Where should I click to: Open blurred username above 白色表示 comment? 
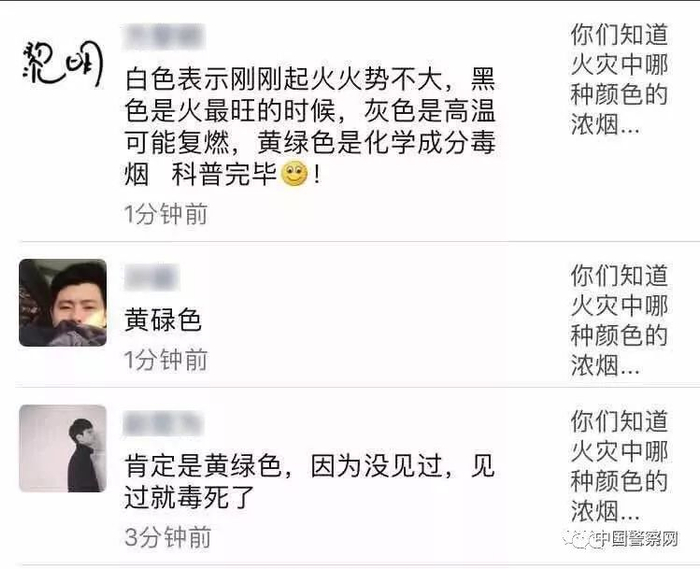(x=164, y=37)
